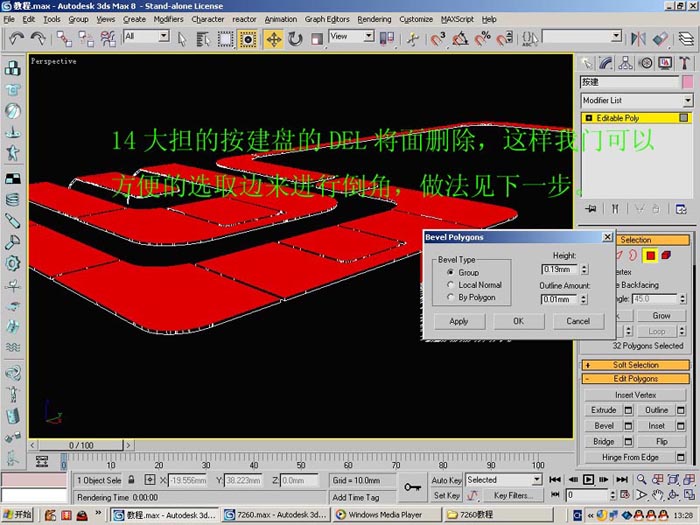Screen dimensions: 700x525
Task: Select the Local Normal radio button
Action: [x=450, y=285]
